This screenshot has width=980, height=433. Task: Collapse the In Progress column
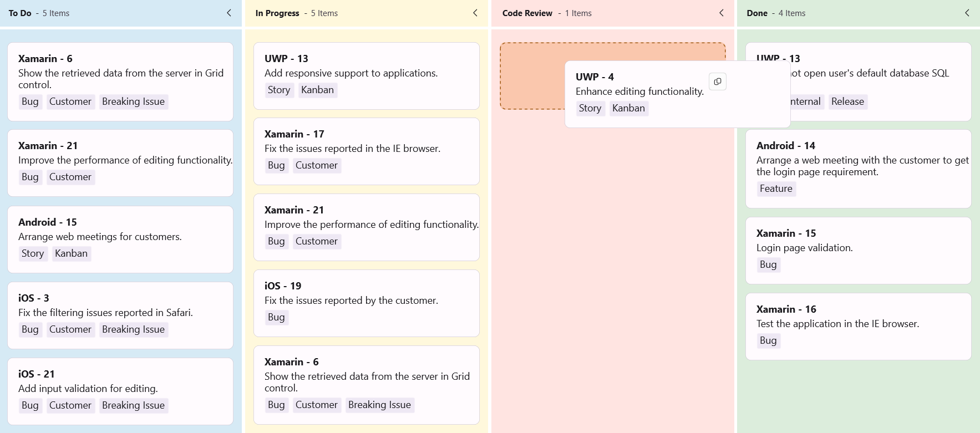(475, 13)
